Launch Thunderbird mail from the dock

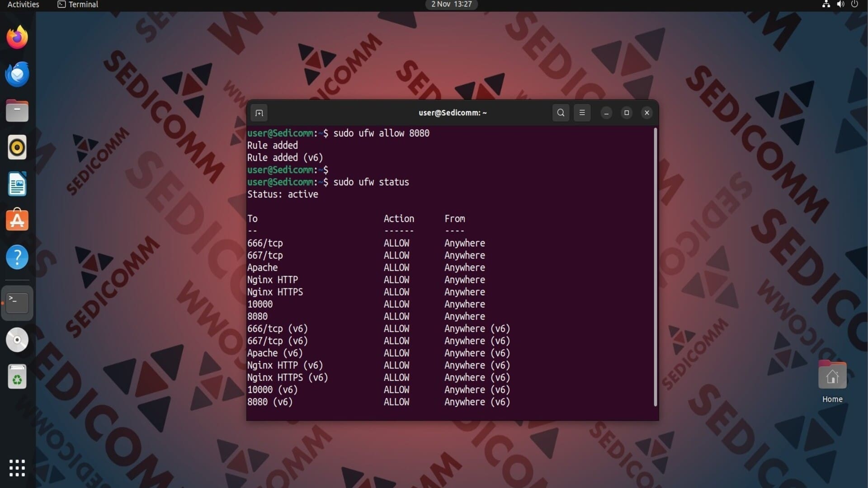17,74
